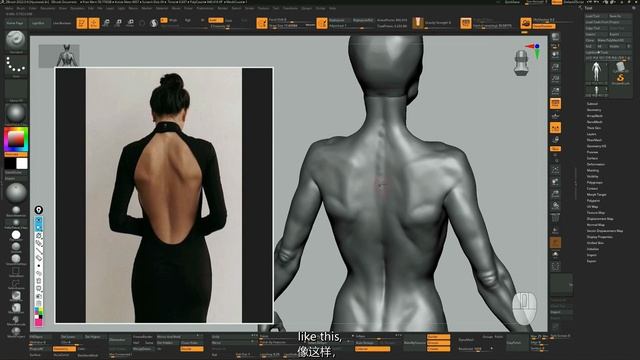This screenshot has height=360, width=640.
Task: Open the dotted Stroke type selector
Action: coord(16,65)
